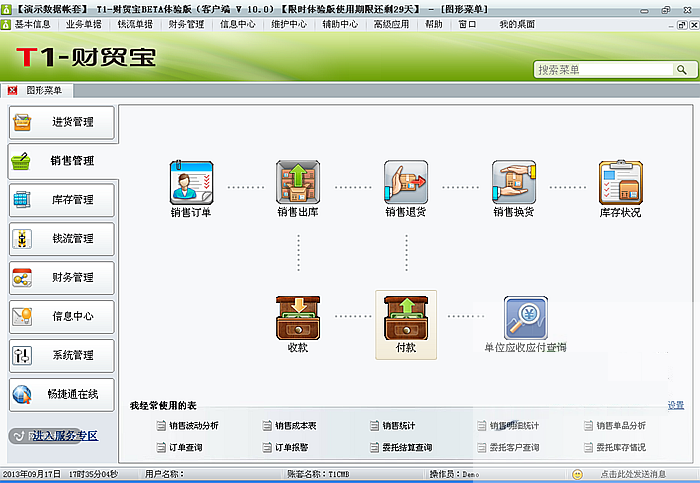The image size is (700, 483).
Task: Open the 委托结算查询 report
Action: [x=401, y=447]
